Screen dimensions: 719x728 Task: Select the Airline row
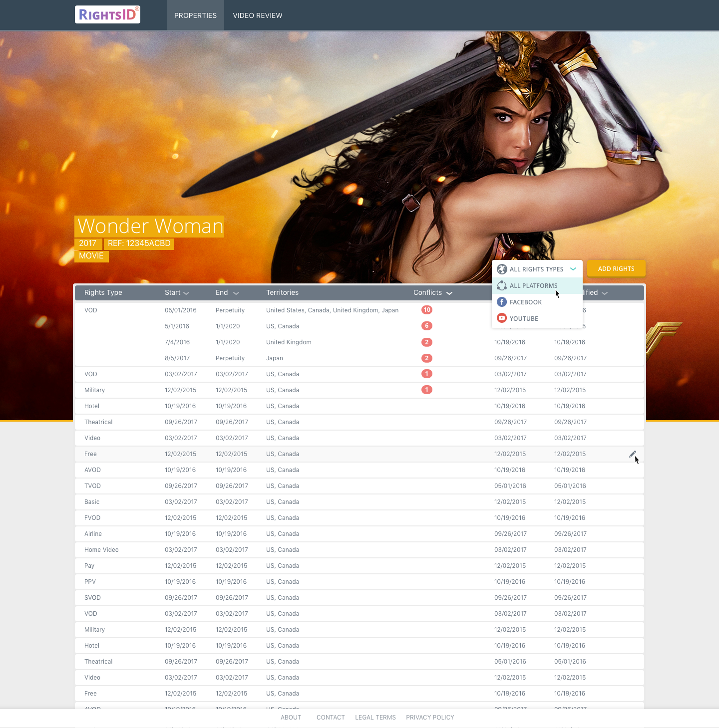pyautogui.click(x=359, y=534)
